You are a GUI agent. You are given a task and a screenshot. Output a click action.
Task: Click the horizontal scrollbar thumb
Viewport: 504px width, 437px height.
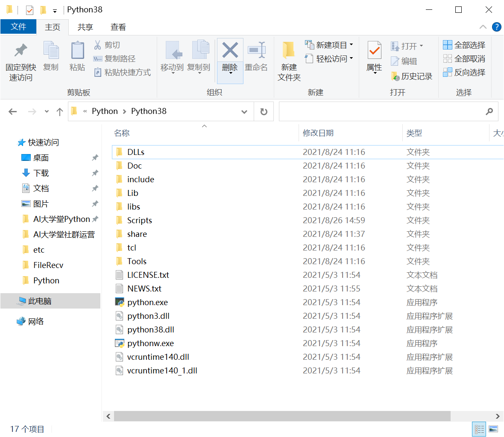(x=282, y=416)
